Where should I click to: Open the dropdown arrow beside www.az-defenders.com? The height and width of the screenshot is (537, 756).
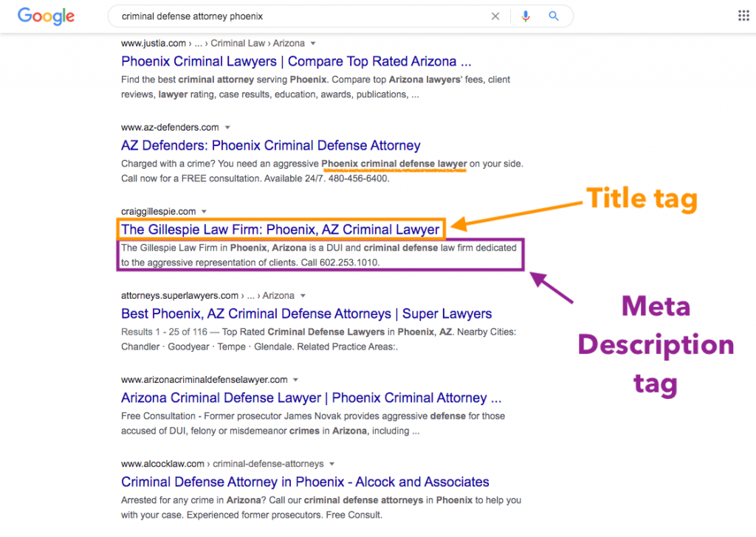coord(227,128)
